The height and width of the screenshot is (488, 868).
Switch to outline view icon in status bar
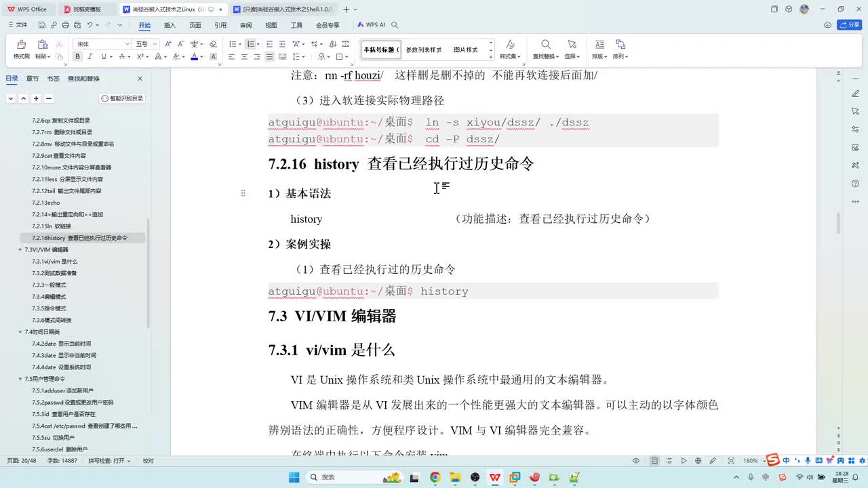click(x=669, y=461)
